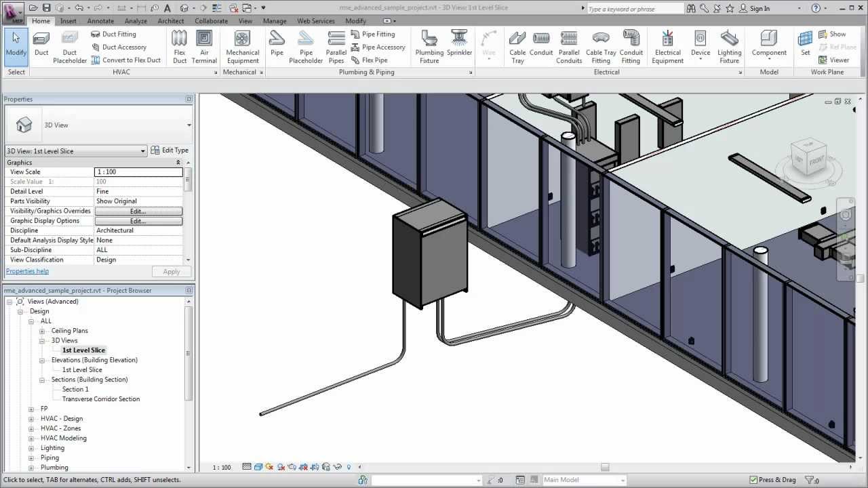Open the Properties help link
Viewport: 868px width, 488px height.
coord(27,270)
